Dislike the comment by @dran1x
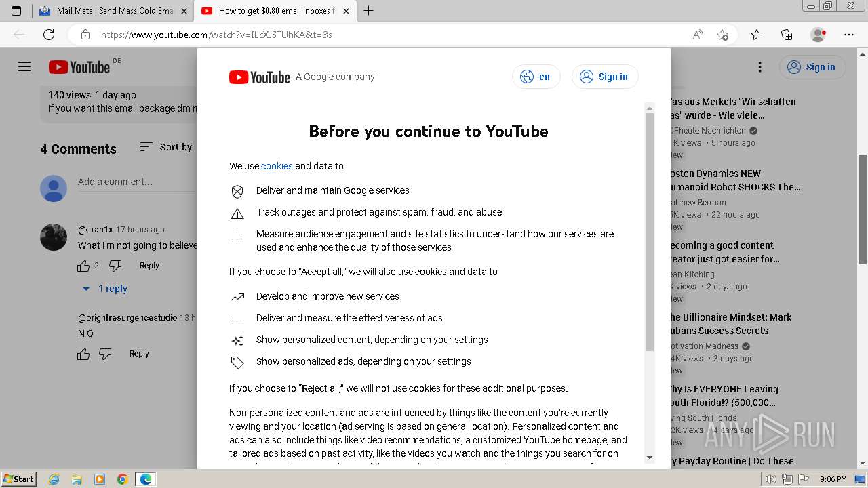This screenshot has height=488, width=868. [115, 266]
